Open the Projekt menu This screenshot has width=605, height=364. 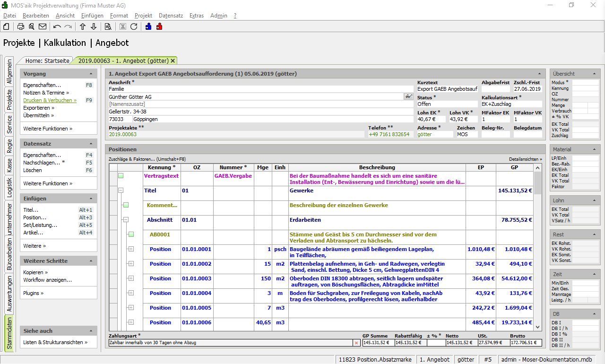143,16
